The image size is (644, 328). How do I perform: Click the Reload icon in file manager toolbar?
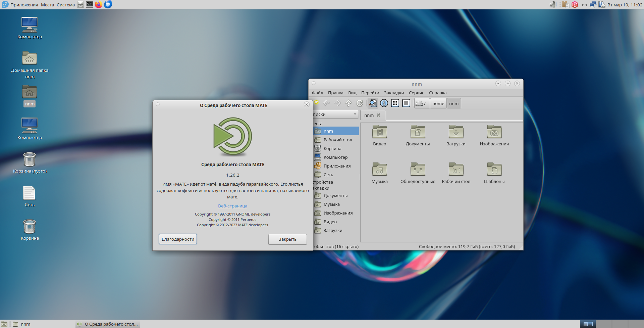point(359,103)
